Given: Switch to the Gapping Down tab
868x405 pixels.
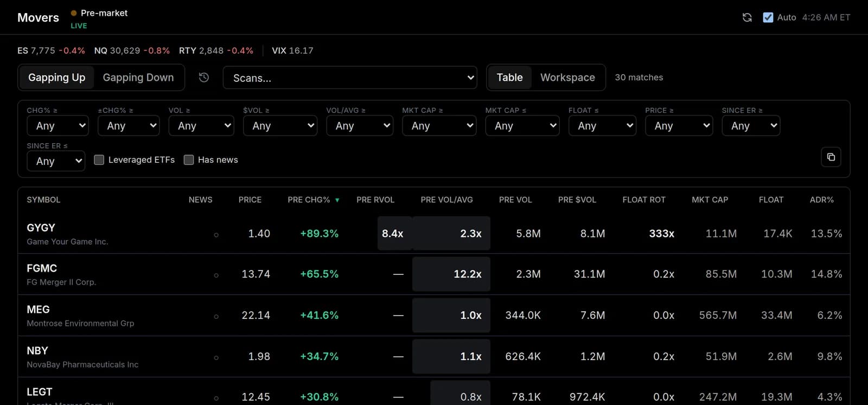Looking at the screenshot, I should 138,78.
